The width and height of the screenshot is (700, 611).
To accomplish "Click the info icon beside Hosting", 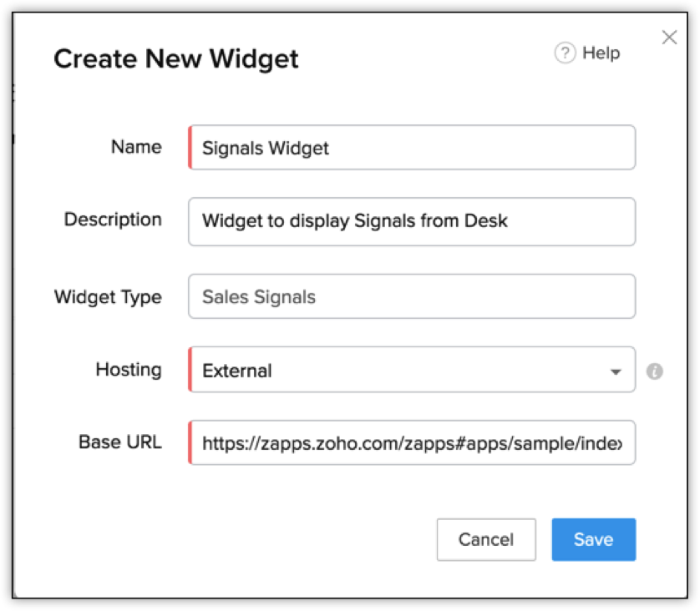I will [655, 371].
